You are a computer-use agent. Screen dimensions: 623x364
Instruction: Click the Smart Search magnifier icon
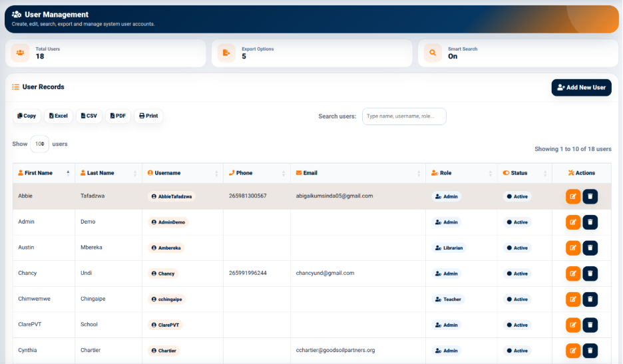433,53
